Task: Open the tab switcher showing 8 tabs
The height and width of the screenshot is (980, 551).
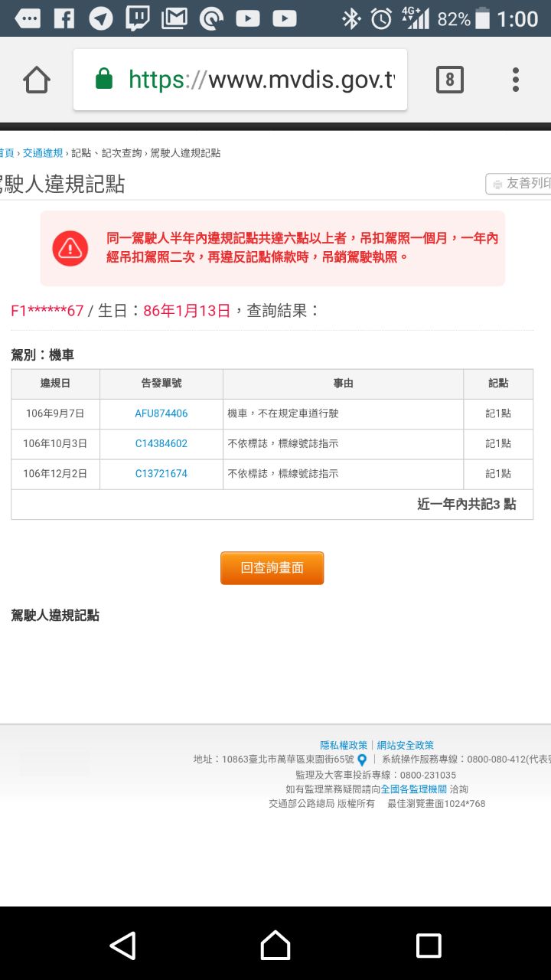Action: point(449,80)
